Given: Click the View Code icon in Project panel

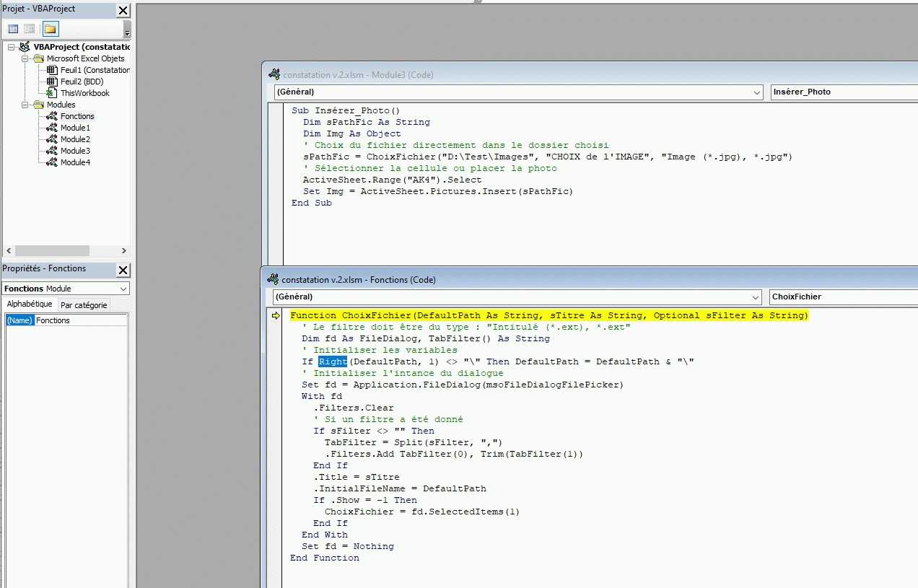Looking at the screenshot, I should point(13,29).
